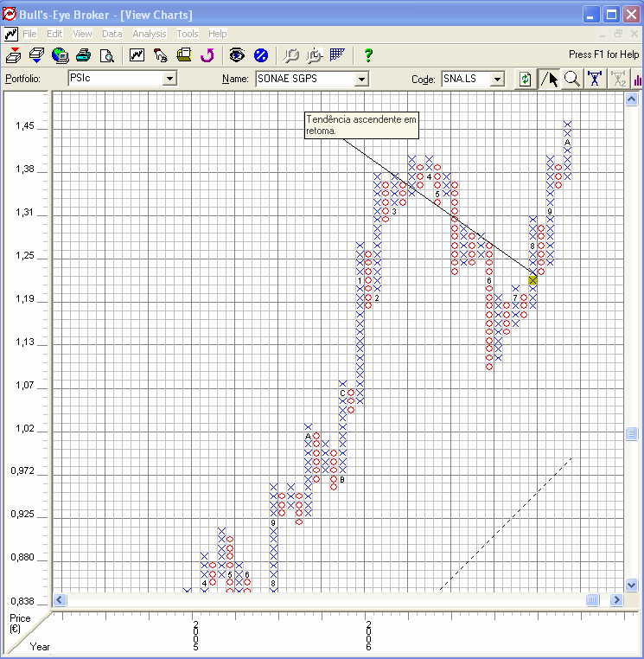Viewport: 644px width, 659px height.
Task: Click the blue grid chart icon
Action: 337,55
